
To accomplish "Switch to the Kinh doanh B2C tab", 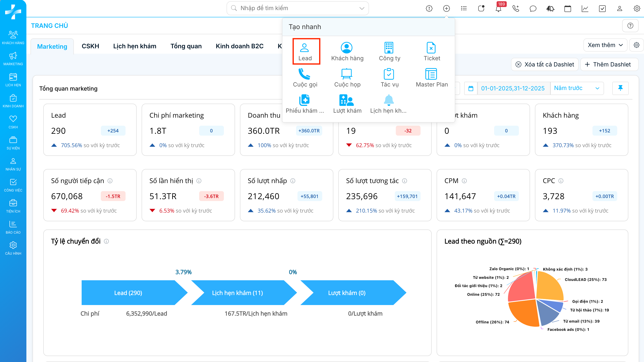I will pyautogui.click(x=239, y=46).
